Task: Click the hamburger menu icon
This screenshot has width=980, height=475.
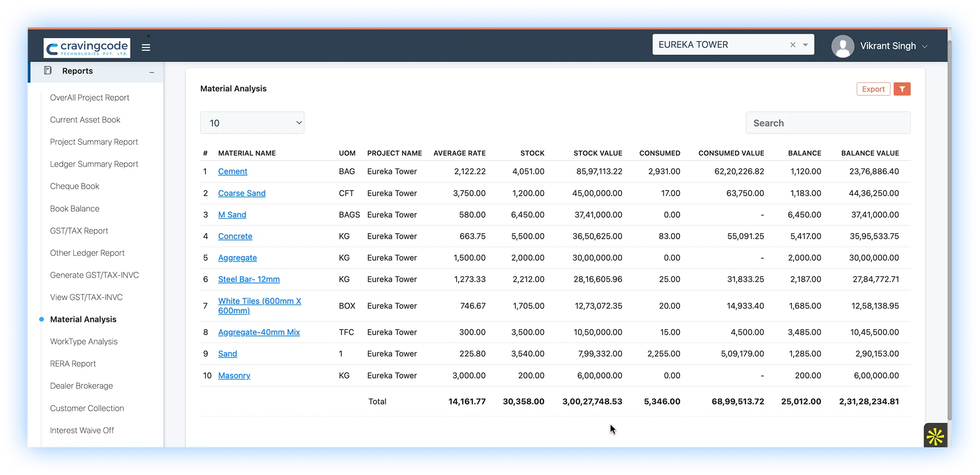Action: click(x=146, y=47)
